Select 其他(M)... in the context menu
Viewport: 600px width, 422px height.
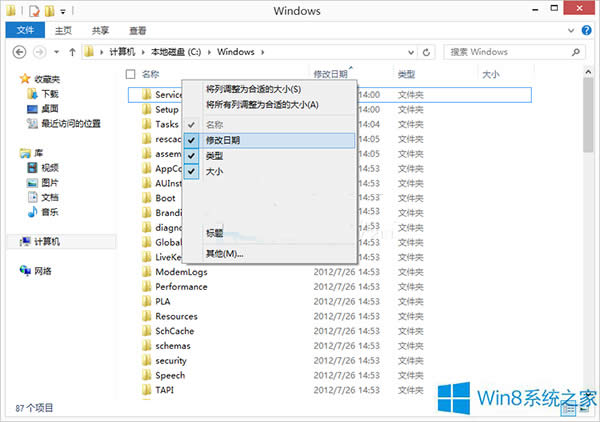(x=224, y=253)
